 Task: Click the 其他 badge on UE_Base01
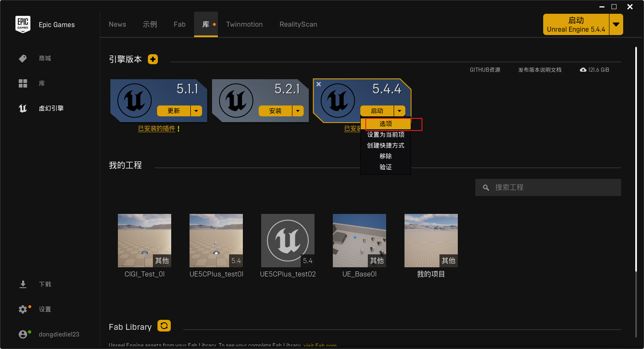(x=377, y=261)
